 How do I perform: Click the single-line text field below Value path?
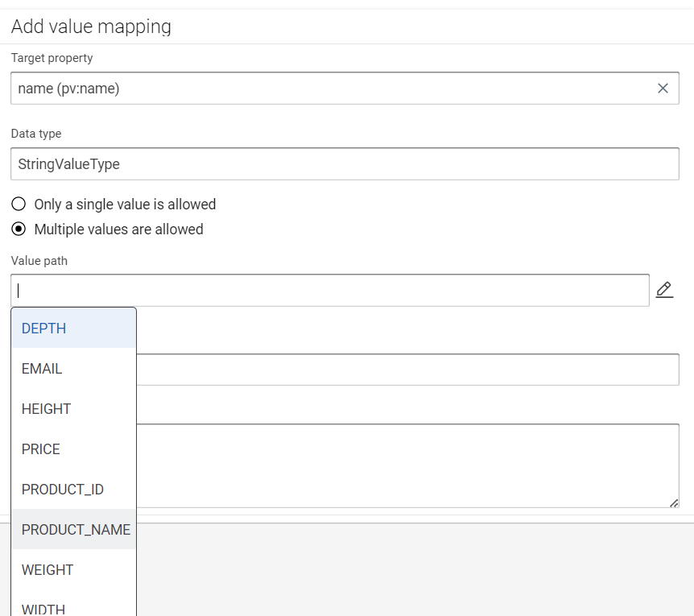click(407, 370)
